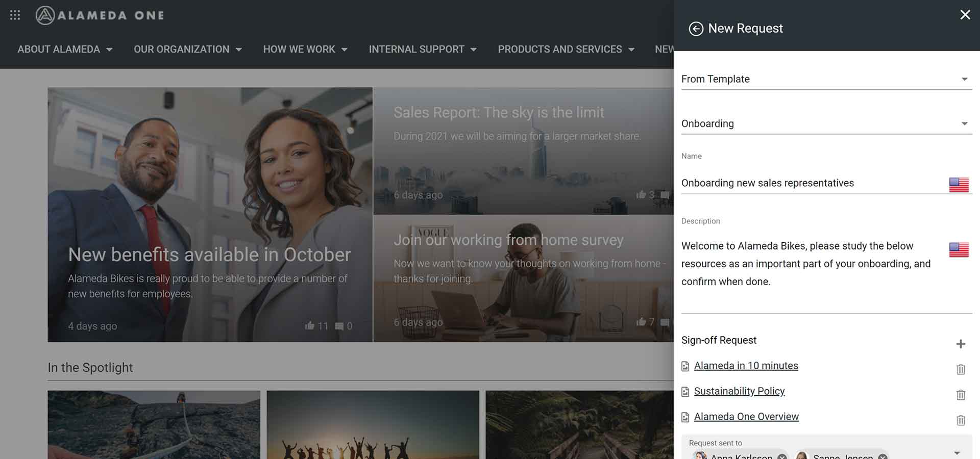Image resolution: width=980 pixels, height=459 pixels.
Task: Open the sunset crowd Spotlight thumbnail
Action: click(x=373, y=425)
